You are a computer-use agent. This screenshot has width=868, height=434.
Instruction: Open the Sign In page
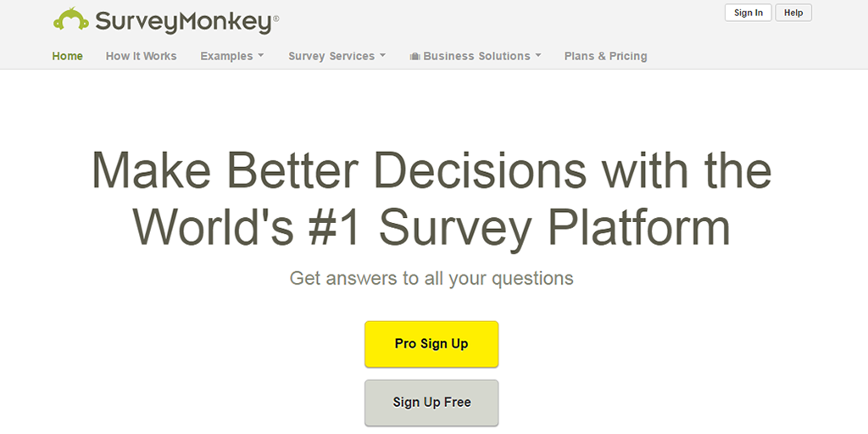point(748,13)
